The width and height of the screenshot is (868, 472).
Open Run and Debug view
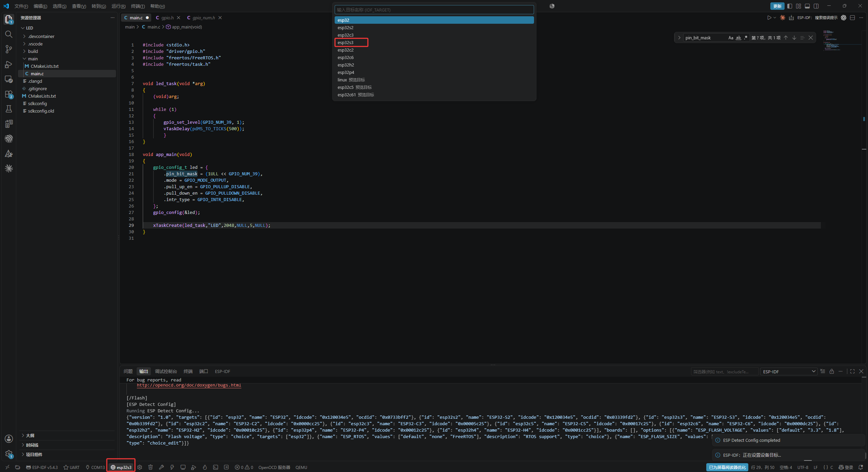(9, 64)
